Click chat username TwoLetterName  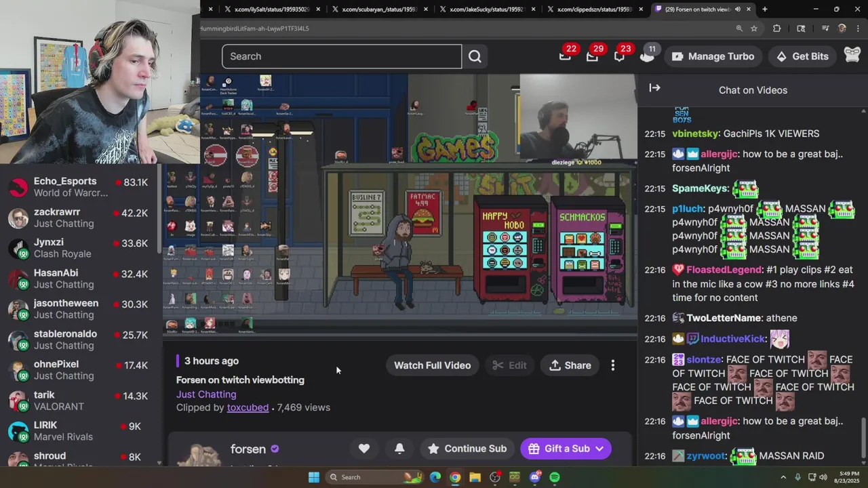(724, 318)
